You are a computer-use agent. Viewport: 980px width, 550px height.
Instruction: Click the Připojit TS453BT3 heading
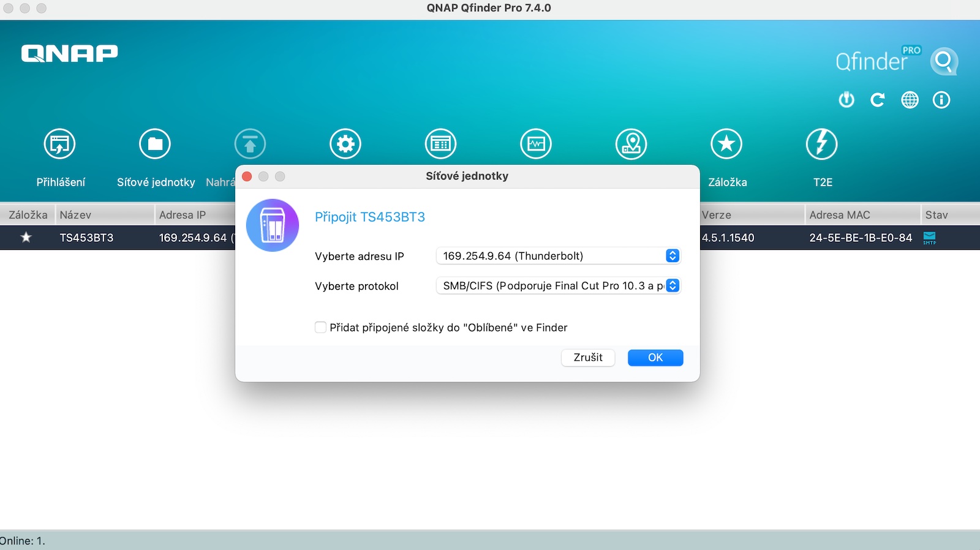pyautogui.click(x=370, y=217)
